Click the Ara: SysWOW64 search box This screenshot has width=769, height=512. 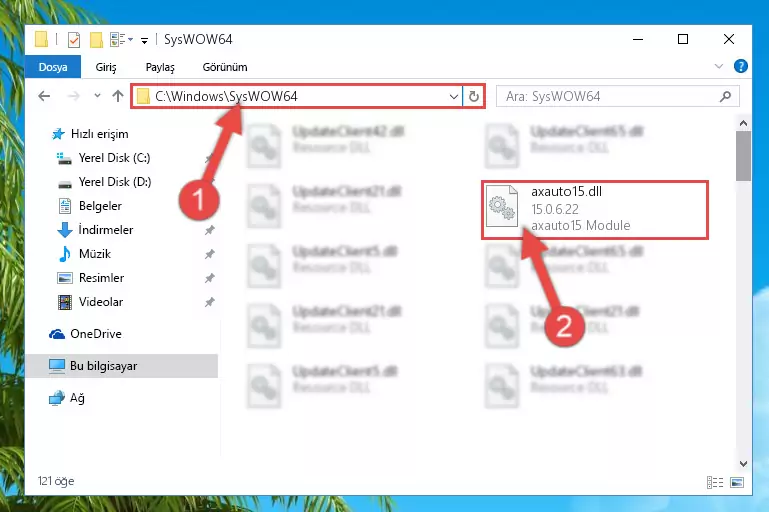click(617, 97)
